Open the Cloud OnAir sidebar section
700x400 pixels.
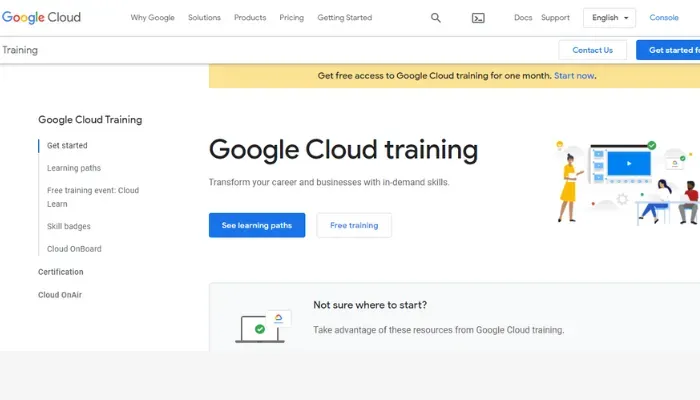(60, 295)
